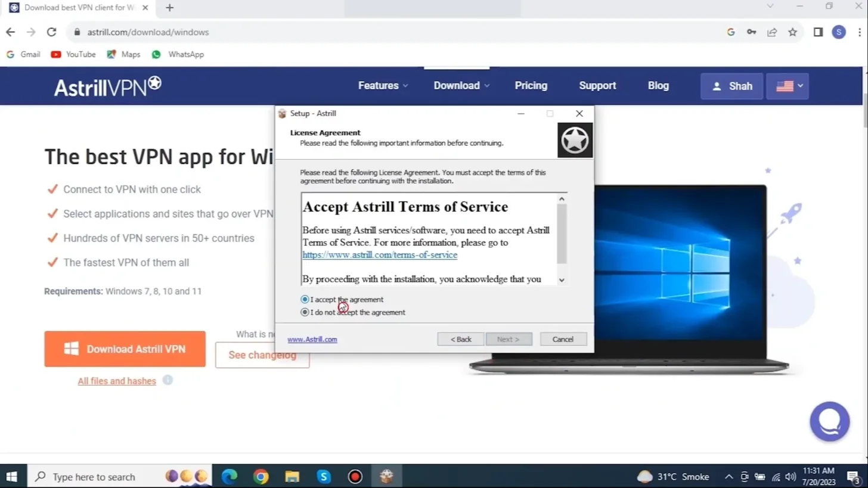Close the Download best VPN client tab
868x488 pixels.
[x=145, y=8]
